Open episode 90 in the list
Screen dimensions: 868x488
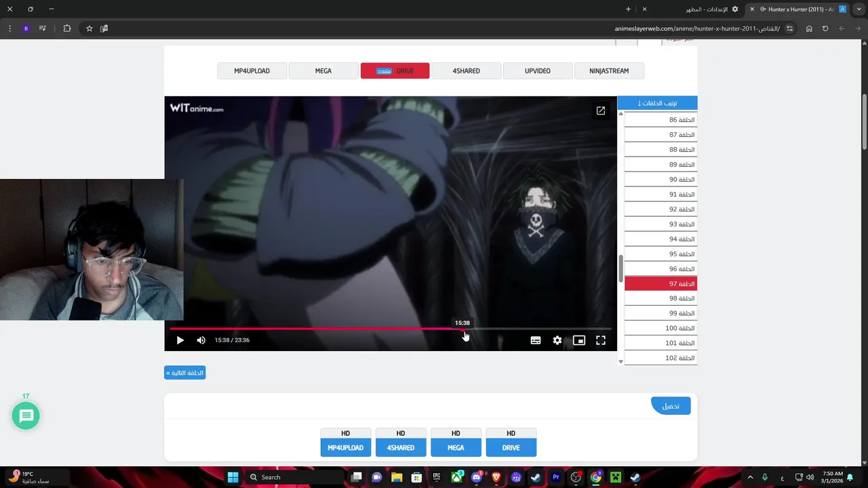tap(660, 180)
